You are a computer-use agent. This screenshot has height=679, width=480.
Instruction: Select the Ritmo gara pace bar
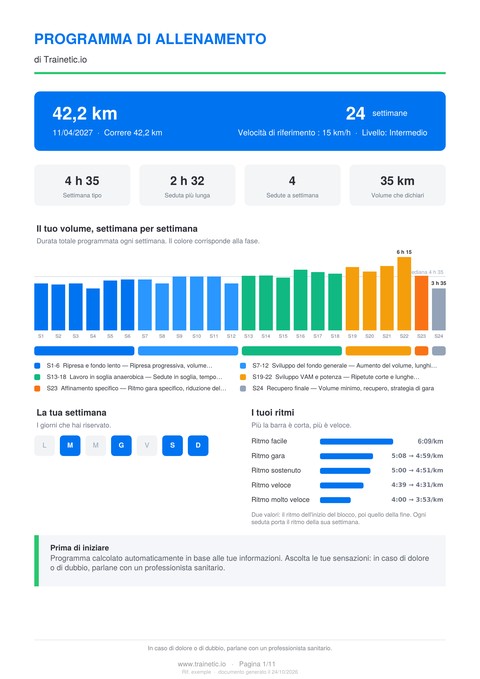click(x=347, y=456)
